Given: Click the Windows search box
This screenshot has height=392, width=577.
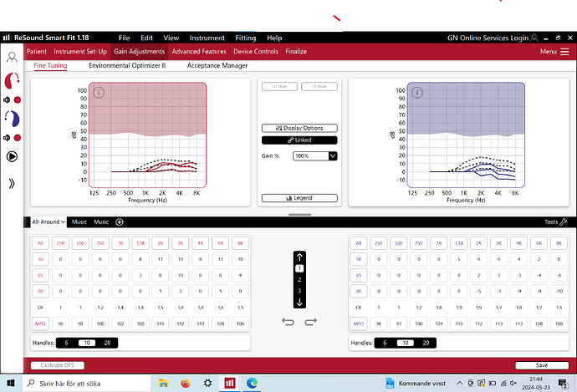Looking at the screenshot, I should coord(88,384).
